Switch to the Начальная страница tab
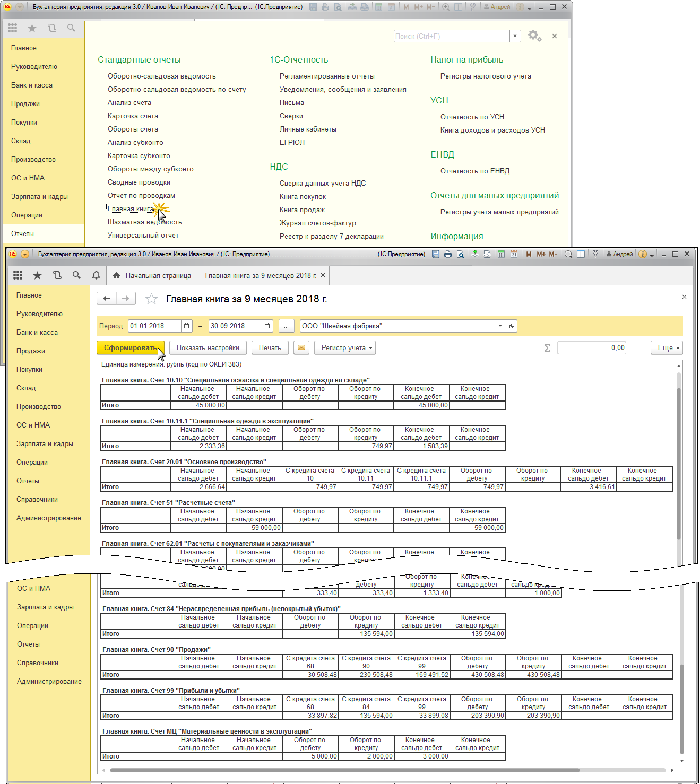700x784 pixels. [x=152, y=276]
